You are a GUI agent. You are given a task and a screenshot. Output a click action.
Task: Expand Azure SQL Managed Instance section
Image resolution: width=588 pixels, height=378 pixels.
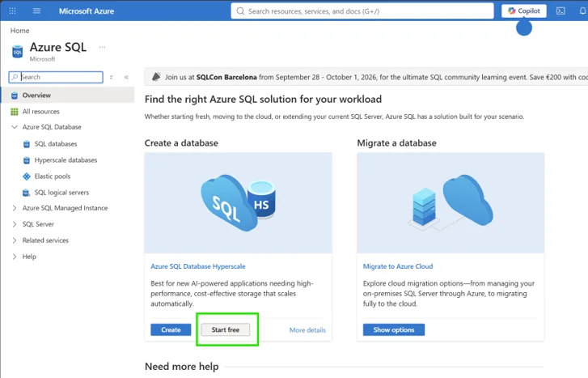(x=15, y=208)
